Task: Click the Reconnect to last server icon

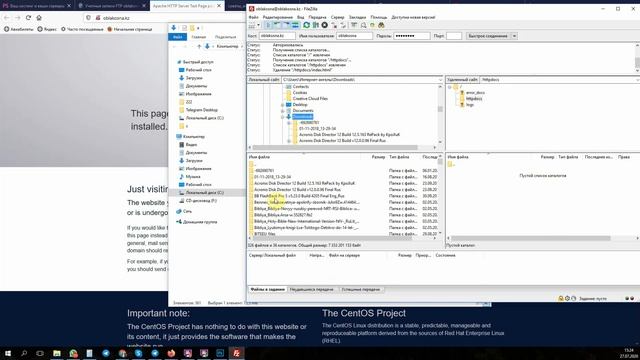Action: [343, 25]
